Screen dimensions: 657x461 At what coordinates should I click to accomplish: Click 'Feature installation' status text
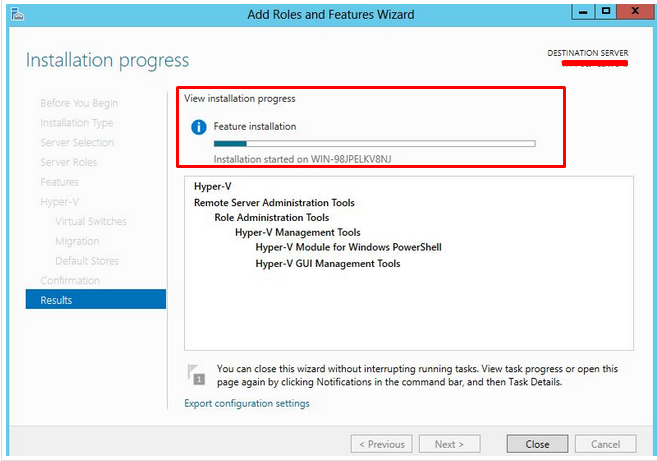[255, 127]
